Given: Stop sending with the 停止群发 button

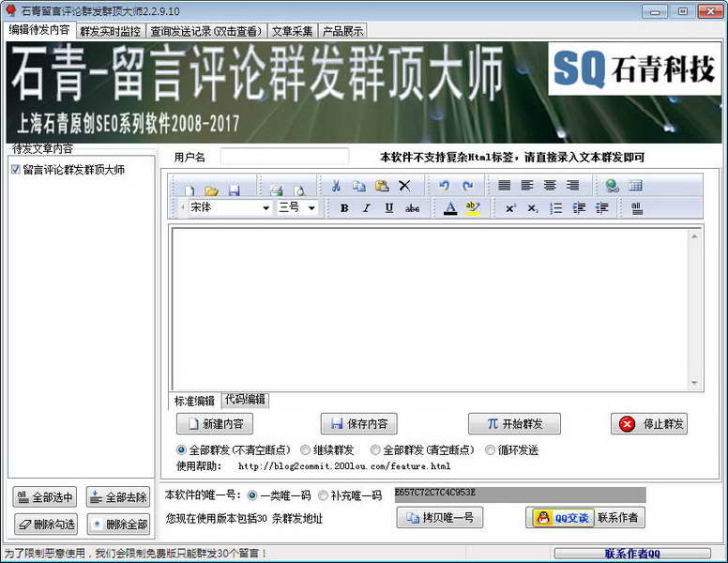Looking at the screenshot, I should coord(649,423).
